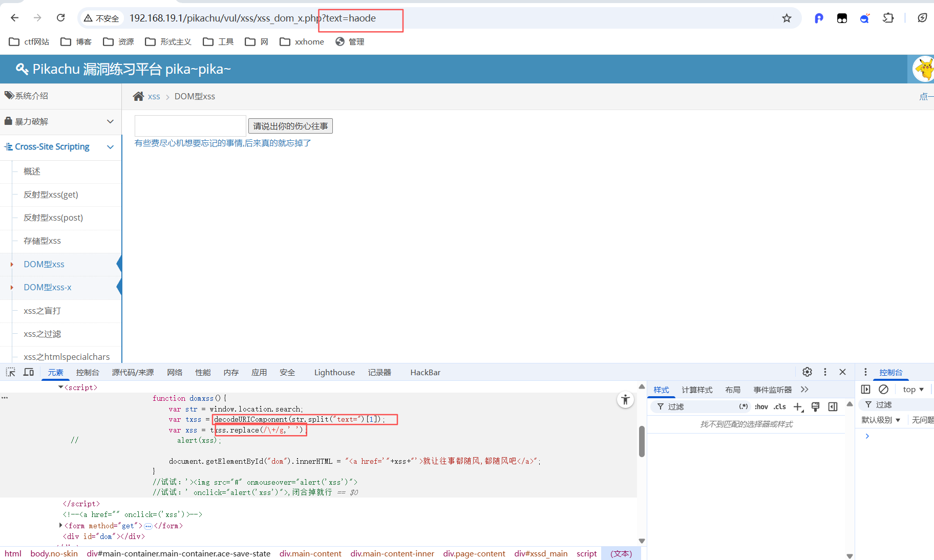
Task: Expand the collapsed form contents ellipsis
Action: click(148, 526)
